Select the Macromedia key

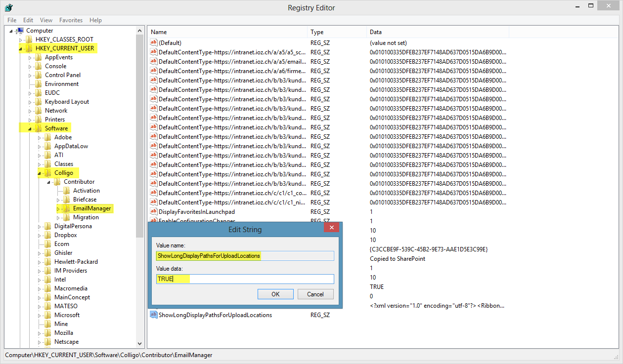71,288
